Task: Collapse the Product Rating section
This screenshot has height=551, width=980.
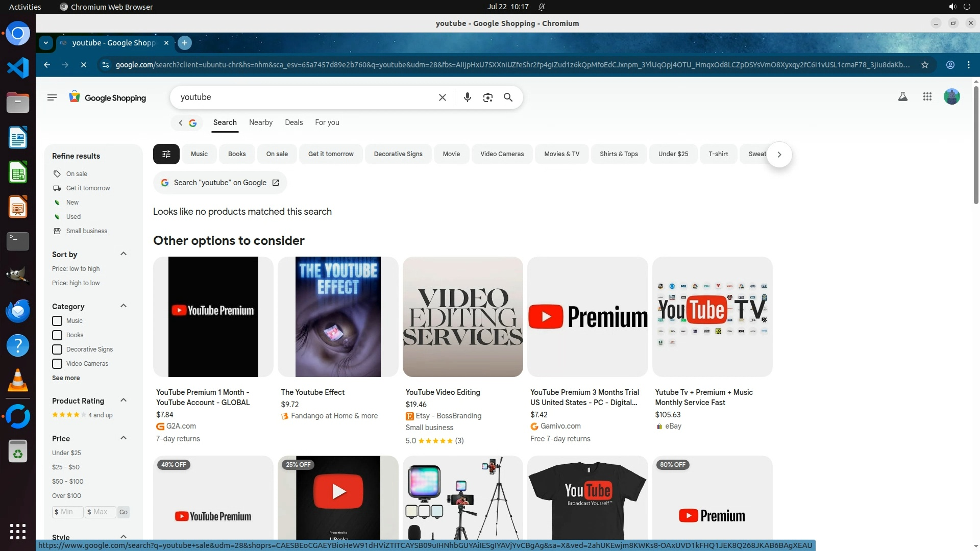Action: point(123,400)
